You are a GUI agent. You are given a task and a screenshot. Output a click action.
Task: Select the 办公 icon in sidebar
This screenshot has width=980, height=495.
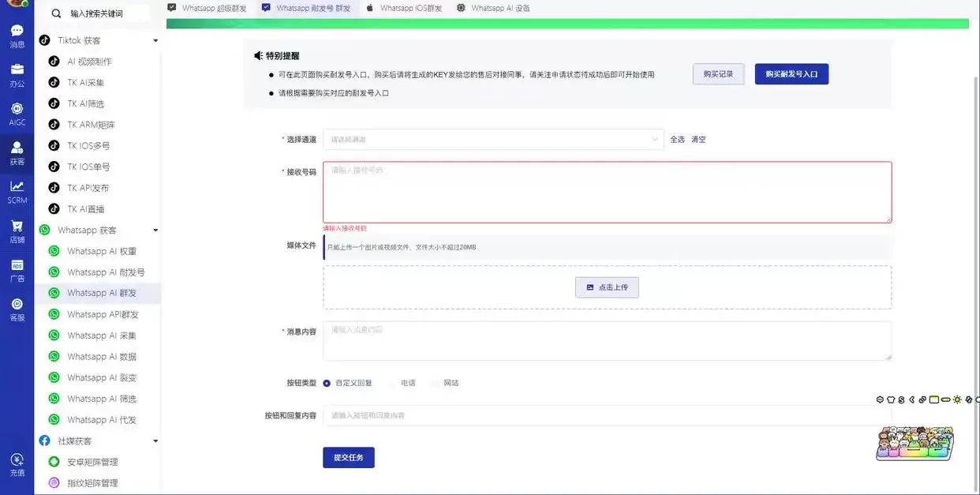click(x=17, y=75)
